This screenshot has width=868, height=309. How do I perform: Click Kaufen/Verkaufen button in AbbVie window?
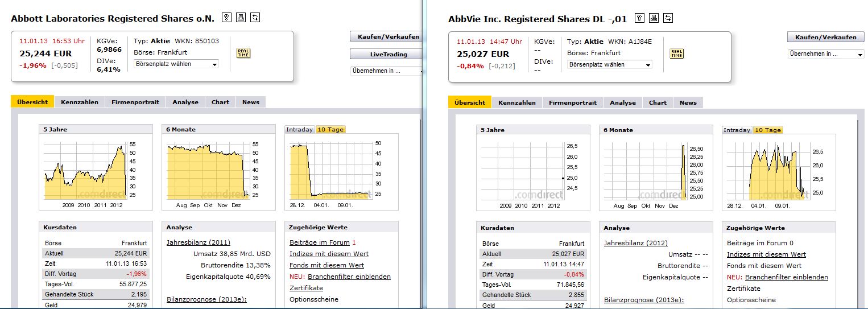(x=825, y=37)
